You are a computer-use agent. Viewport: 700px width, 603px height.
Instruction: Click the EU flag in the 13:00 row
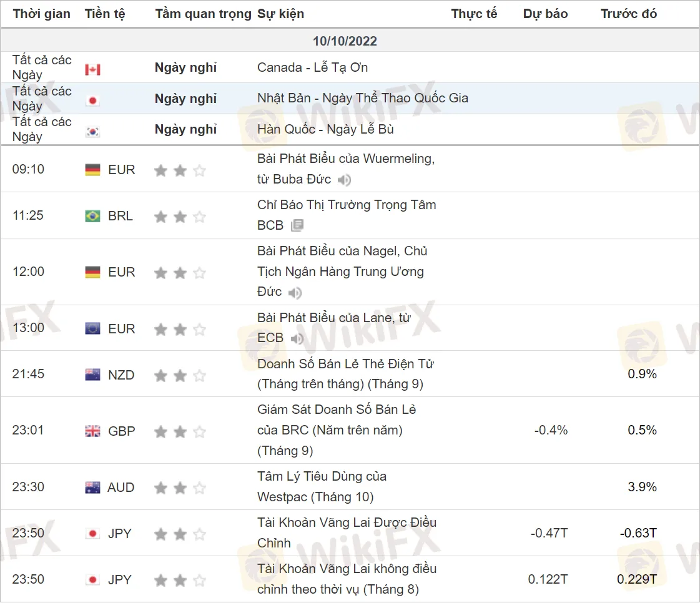[x=92, y=328]
